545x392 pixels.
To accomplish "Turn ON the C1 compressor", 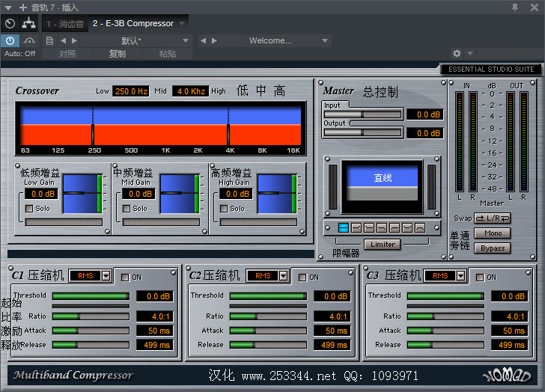I will coord(125,277).
